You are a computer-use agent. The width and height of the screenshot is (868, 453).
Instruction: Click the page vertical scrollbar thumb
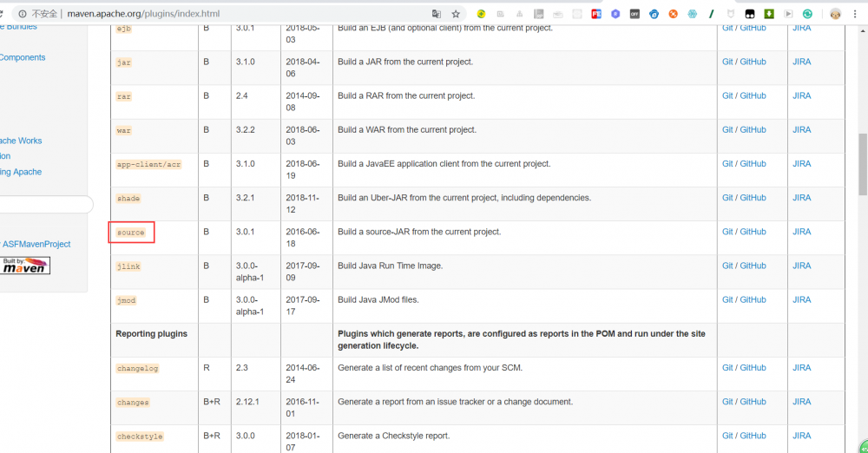pyautogui.click(x=863, y=164)
